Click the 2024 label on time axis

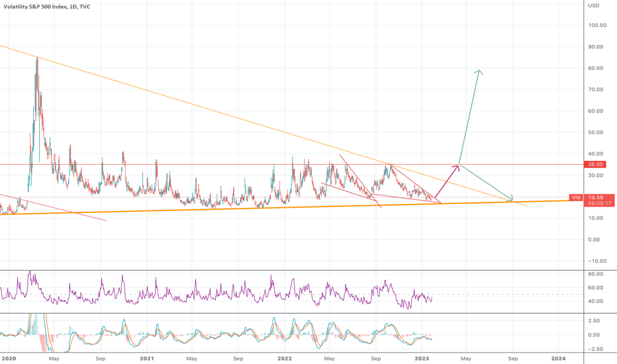558,359
